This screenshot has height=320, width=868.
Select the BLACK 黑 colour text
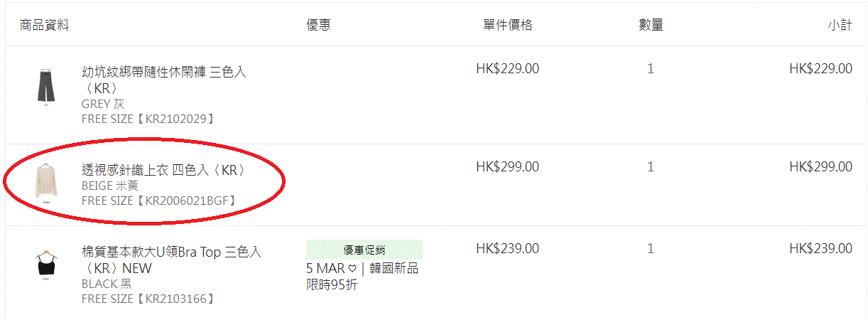(x=107, y=284)
